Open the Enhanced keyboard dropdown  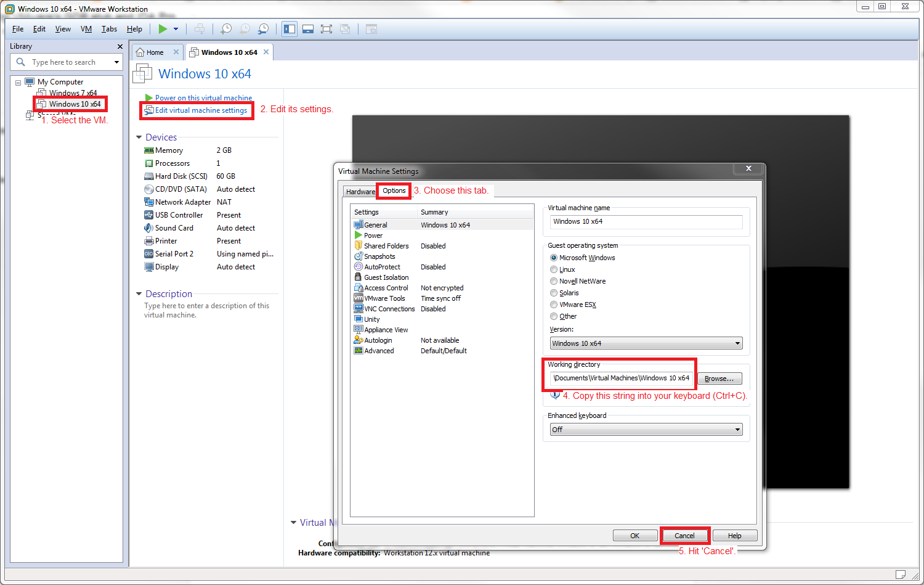646,430
